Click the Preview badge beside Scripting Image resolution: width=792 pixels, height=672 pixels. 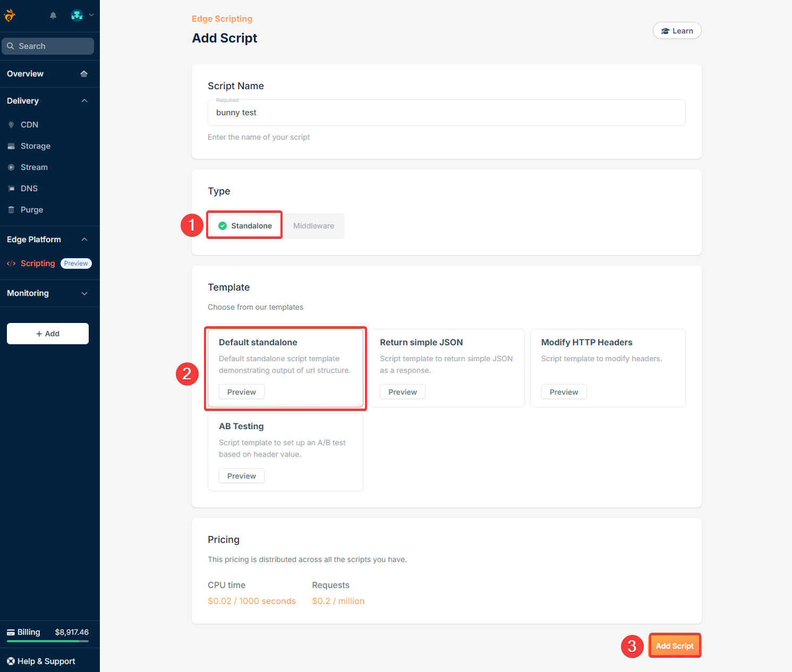pos(76,263)
